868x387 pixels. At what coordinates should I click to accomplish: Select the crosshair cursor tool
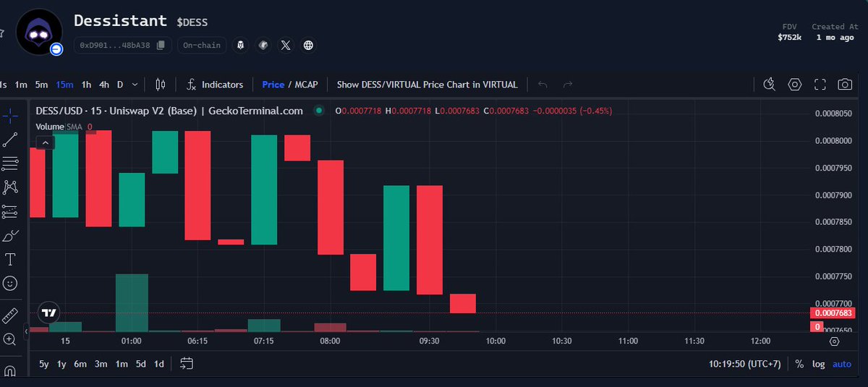coord(10,116)
